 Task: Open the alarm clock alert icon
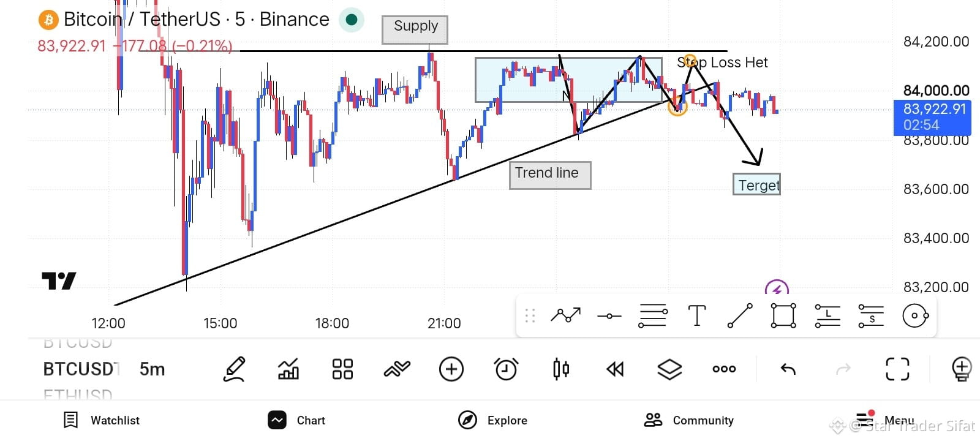(x=506, y=369)
